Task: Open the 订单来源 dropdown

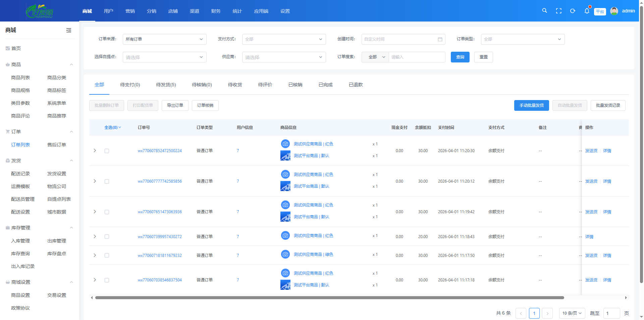Action: pyautogui.click(x=164, y=39)
